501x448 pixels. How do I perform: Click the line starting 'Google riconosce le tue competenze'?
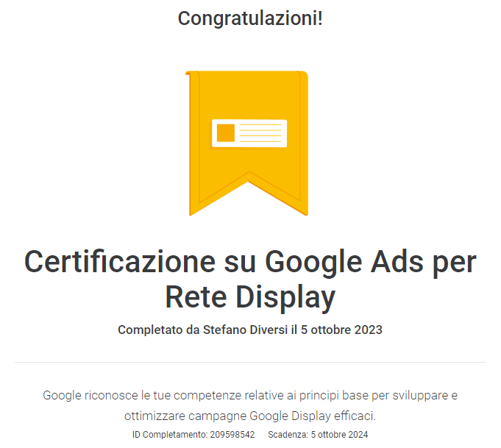[x=250, y=396]
